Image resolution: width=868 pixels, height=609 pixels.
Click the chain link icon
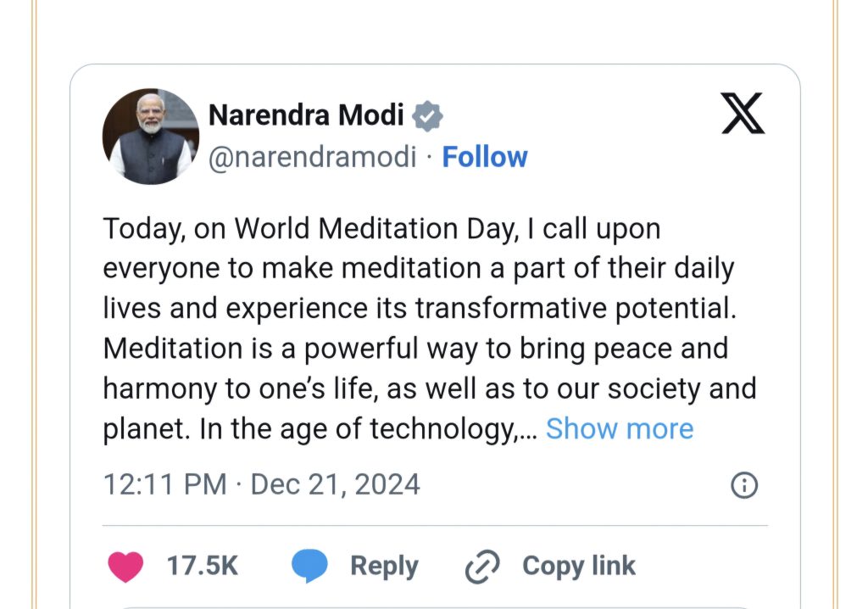[x=482, y=567]
